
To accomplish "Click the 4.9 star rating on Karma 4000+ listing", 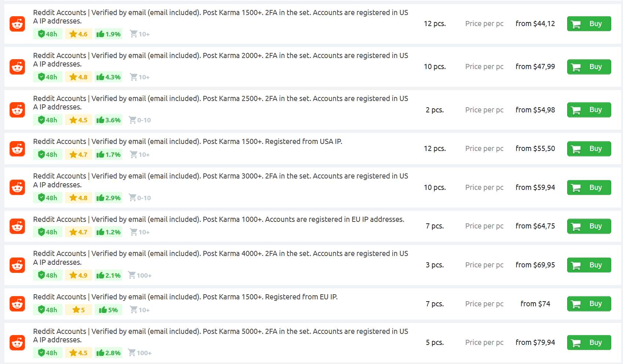I will coord(79,275).
